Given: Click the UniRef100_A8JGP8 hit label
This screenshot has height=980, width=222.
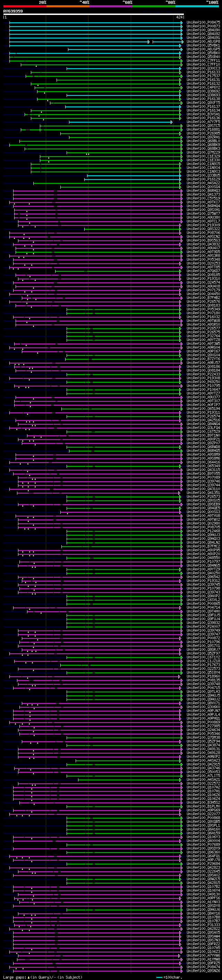Looking at the screenshot, I should (203, 41).
